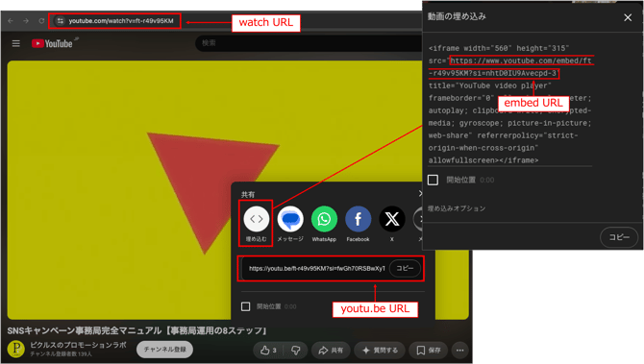Focus the YouTube 検索 search box
The height and width of the screenshot is (364, 644).
point(308,43)
